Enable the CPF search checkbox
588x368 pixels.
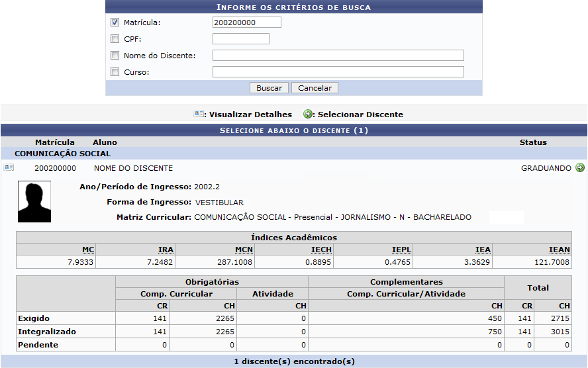pyautogui.click(x=115, y=39)
